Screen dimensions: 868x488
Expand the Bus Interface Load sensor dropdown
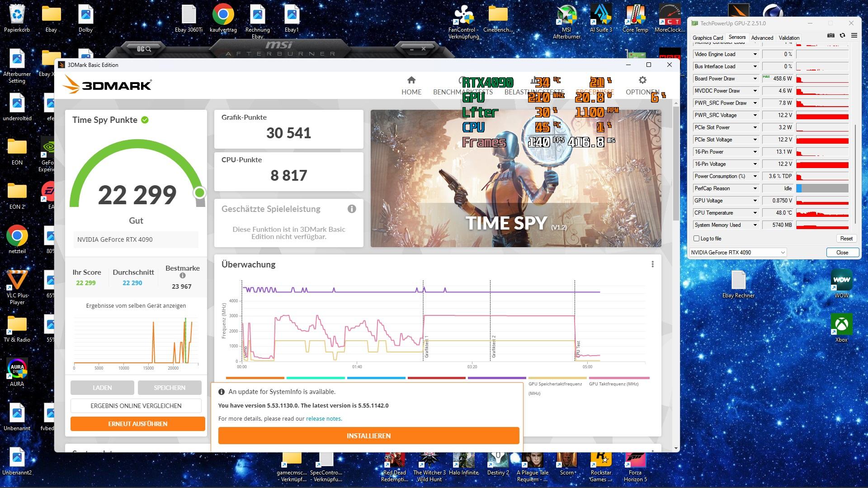coord(755,66)
